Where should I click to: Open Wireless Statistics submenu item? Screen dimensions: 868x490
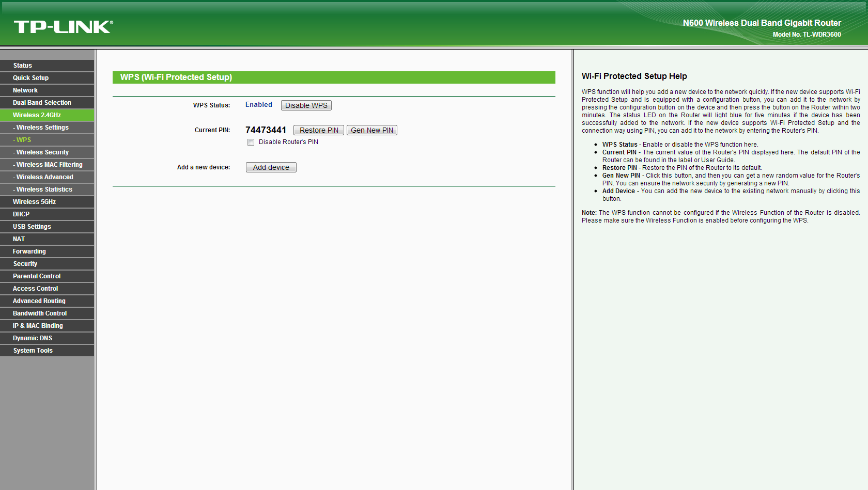click(47, 189)
